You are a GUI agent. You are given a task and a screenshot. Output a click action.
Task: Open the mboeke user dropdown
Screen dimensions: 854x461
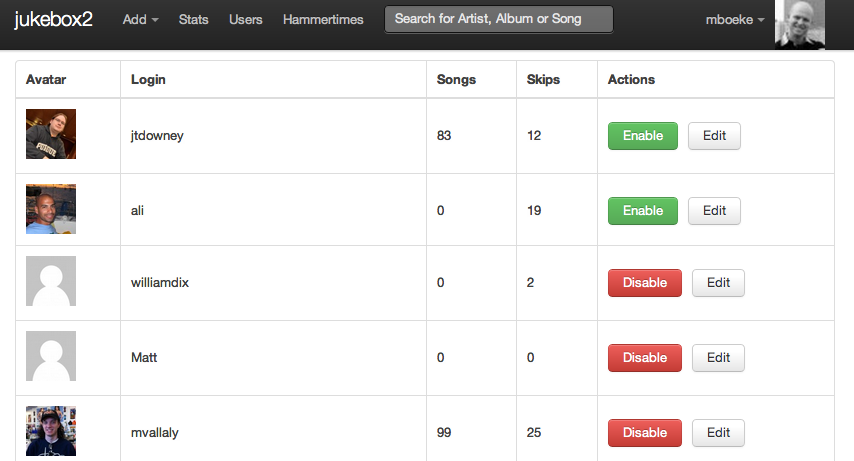735,20
